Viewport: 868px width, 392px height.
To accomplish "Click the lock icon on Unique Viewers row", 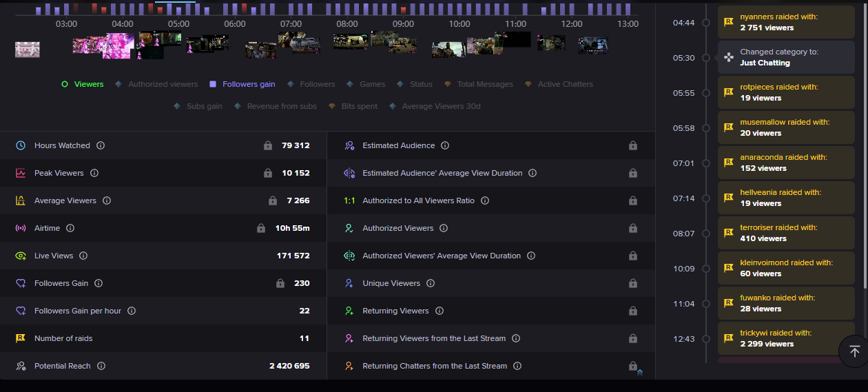I will pyautogui.click(x=632, y=283).
